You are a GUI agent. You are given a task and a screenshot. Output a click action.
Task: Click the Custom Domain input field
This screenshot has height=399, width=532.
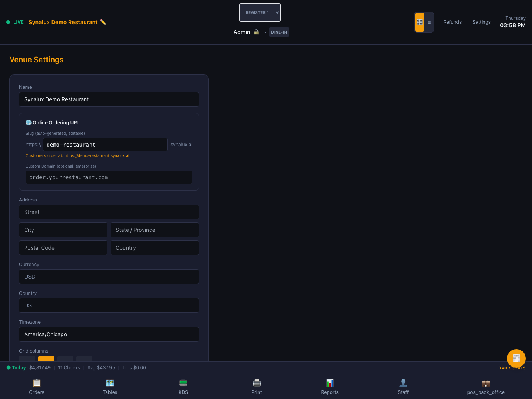(109, 177)
